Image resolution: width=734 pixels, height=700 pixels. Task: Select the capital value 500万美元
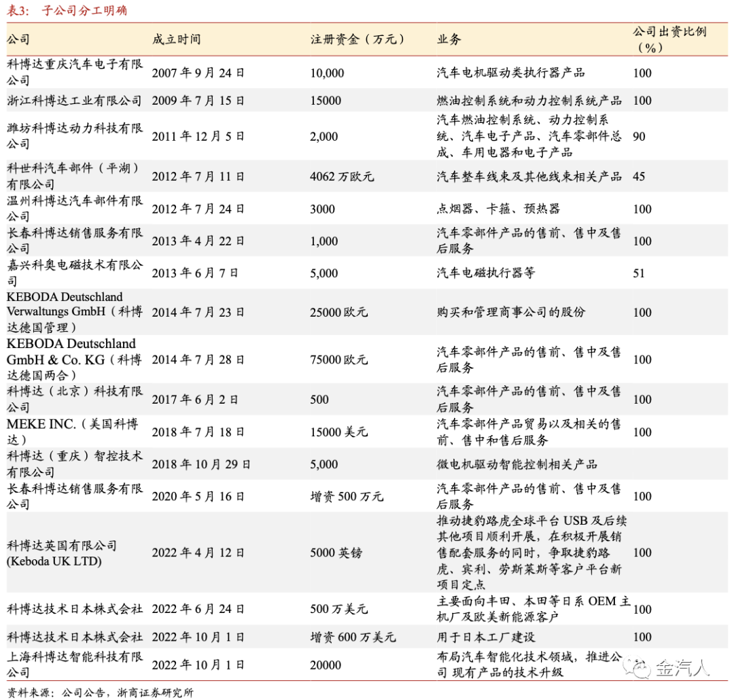tap(339, 609)
